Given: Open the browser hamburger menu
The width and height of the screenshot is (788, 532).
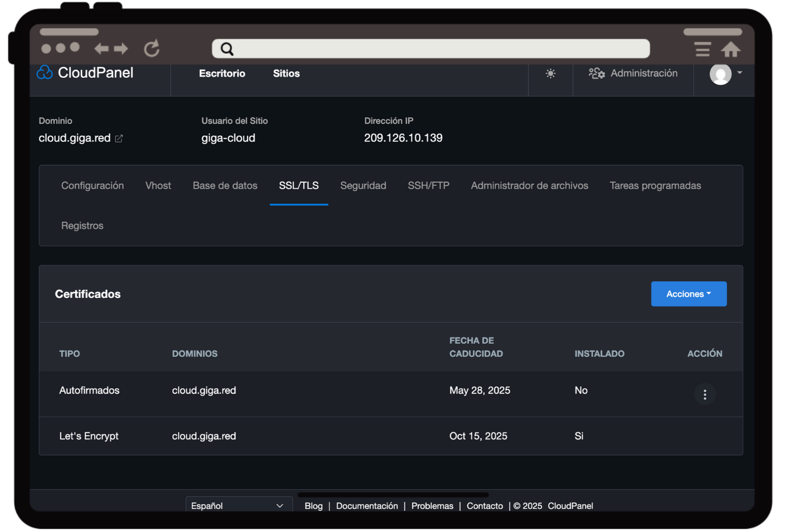Looking at the screenshot, I should click(702, 49).
